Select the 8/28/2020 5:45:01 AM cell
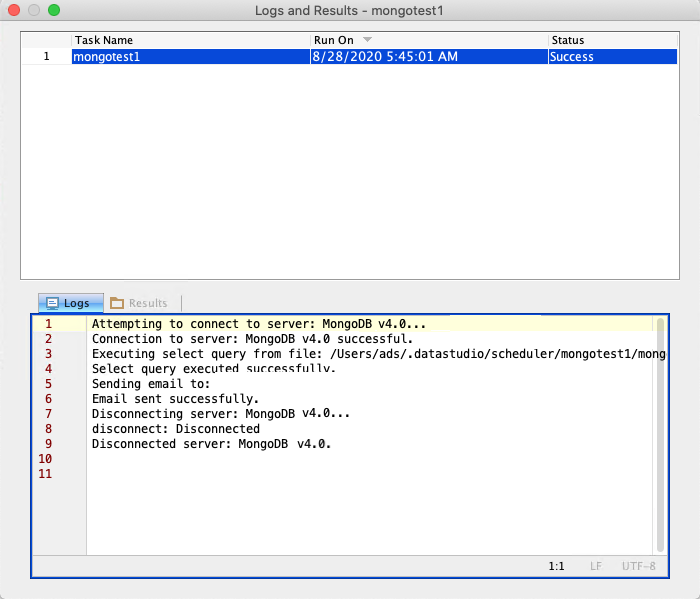Viewport: 700px width, 599px height. pos(429,57)
